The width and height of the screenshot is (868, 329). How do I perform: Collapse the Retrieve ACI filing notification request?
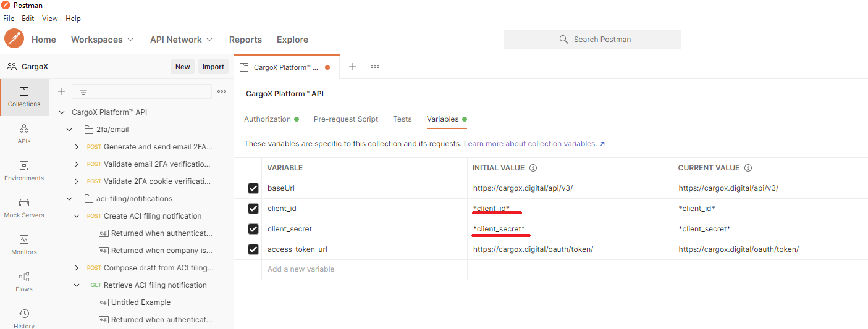point(77,285)
